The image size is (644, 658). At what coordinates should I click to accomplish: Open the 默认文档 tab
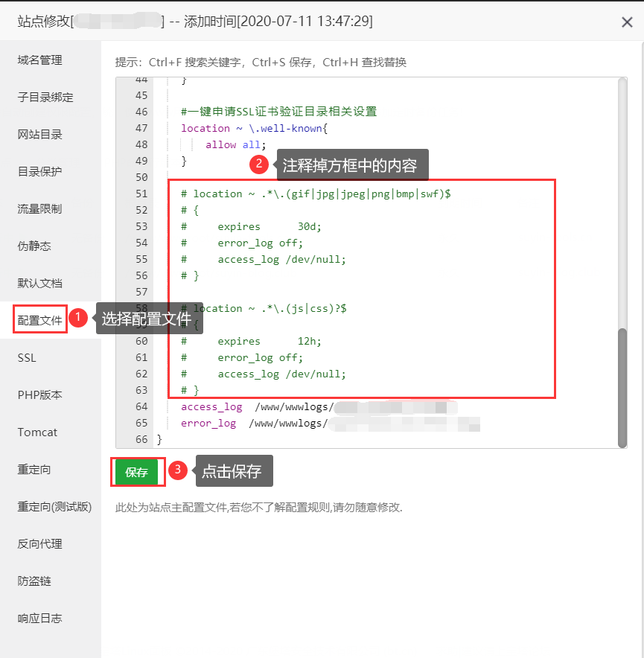coord(40,284)
